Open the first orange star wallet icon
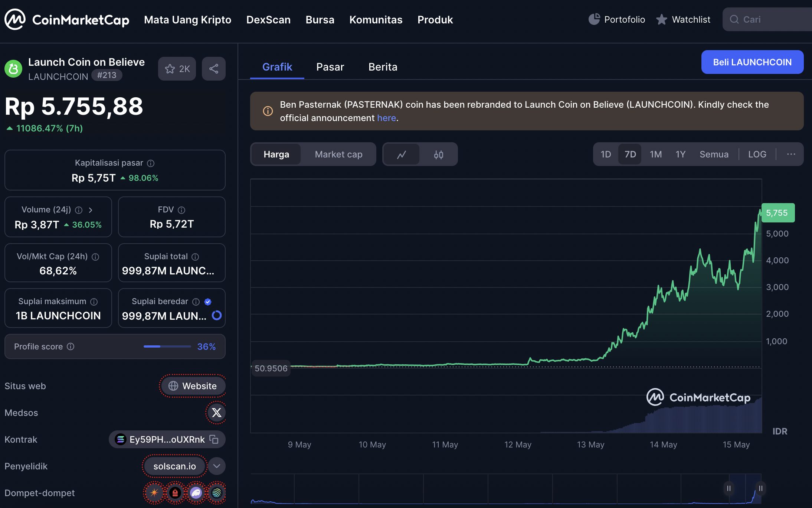This screenshot has width=812, height=508. tap(154, 493)
